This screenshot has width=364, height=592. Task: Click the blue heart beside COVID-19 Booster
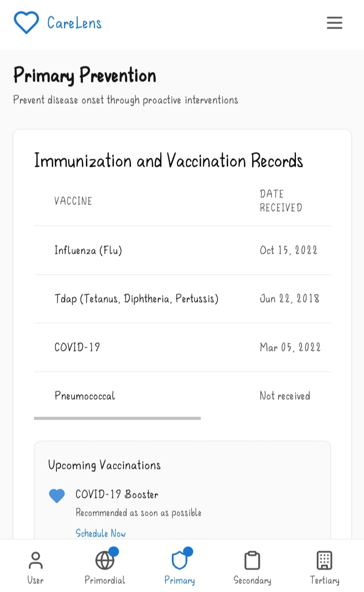[x=57, y=496]
